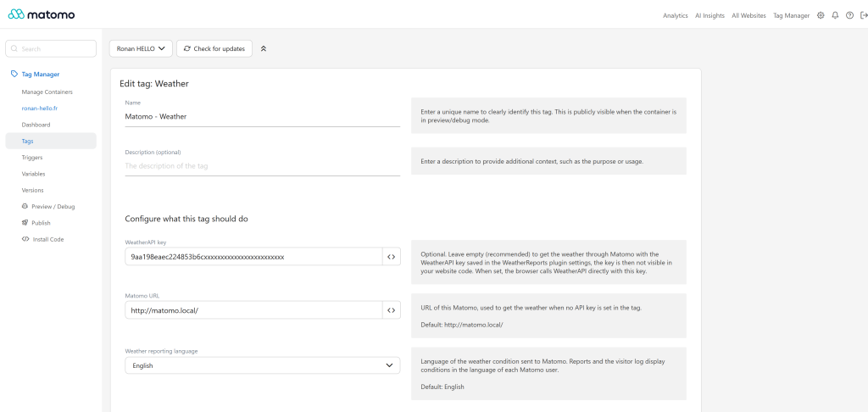
Task: Select Triggers in the sidebar
Action: [x=32, y=158]
